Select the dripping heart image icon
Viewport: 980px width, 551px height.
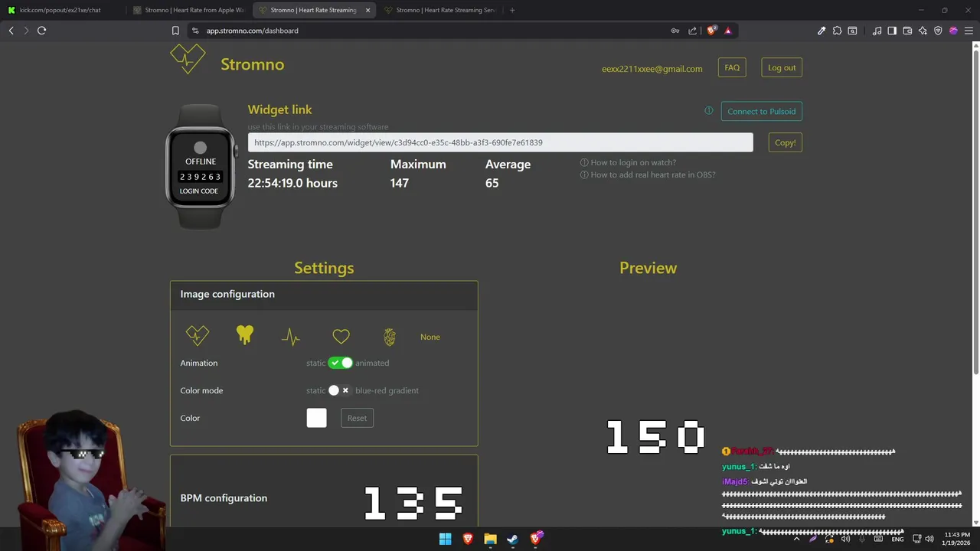coord(244,334)
